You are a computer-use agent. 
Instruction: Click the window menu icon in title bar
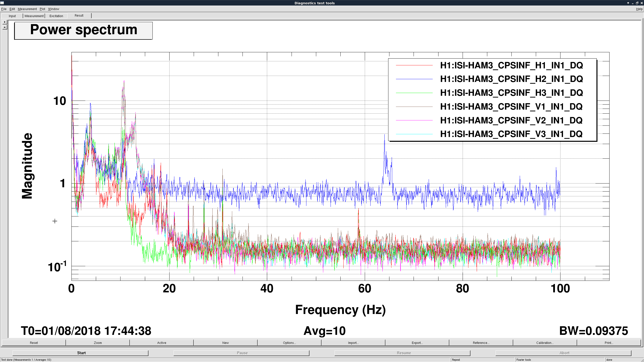(x=2, y=3)
